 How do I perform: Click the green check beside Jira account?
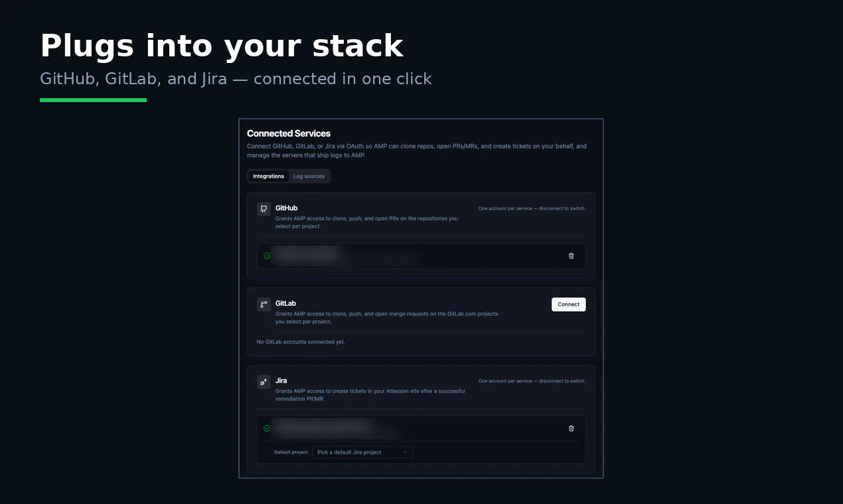click(267, 428)
